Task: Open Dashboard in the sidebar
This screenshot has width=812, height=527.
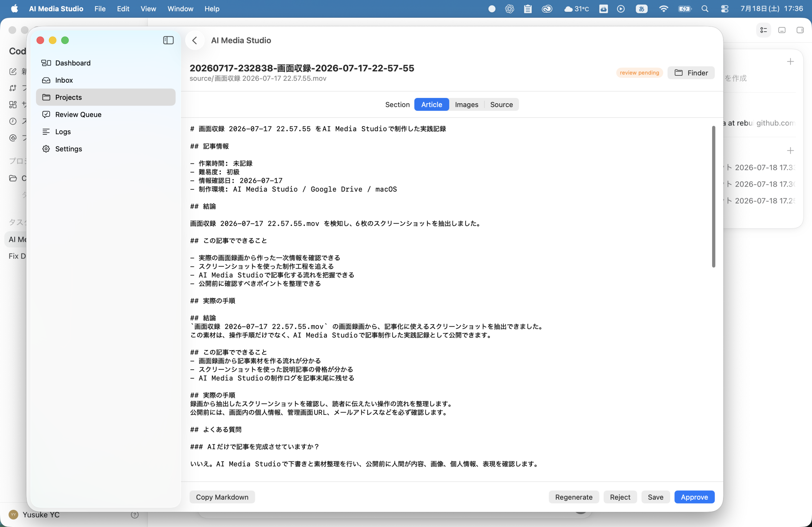Action: click(x=106, y=63)
